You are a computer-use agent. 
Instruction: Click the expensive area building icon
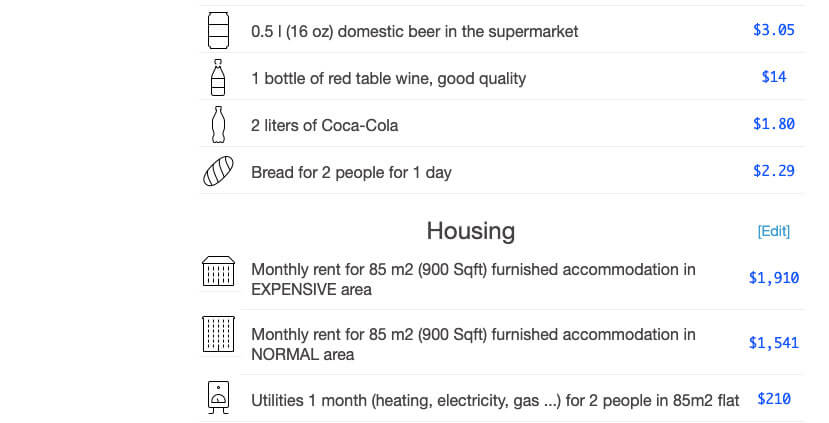pyautogui.click(x=218, y=271)
